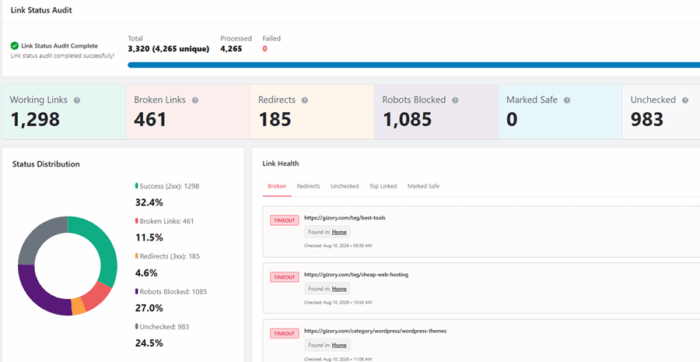
Task: Click the 24.5% unchecked percentage
Action: pos(149,344)
